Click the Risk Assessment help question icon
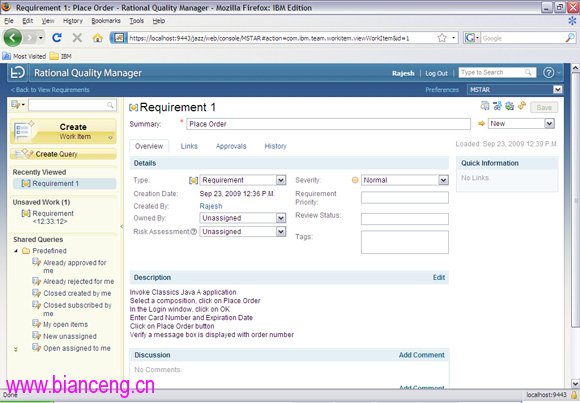The height and width of the screenshot is (403, 580). click(193, 232)
